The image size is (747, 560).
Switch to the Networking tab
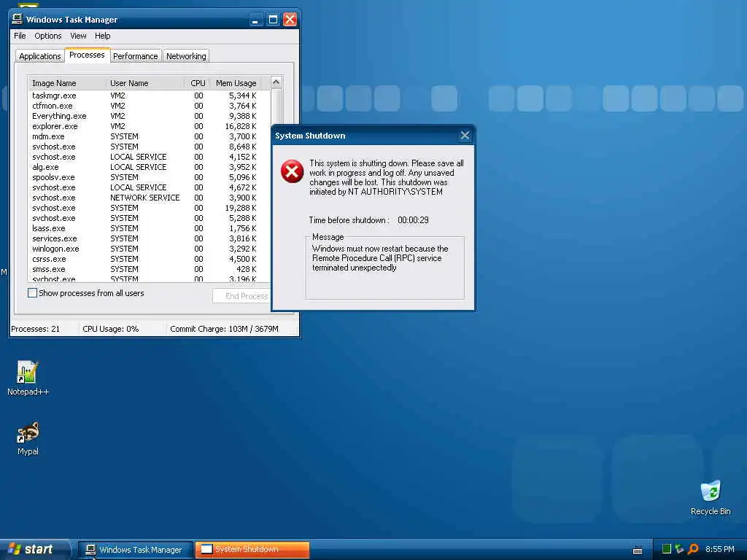coord(186,56)
